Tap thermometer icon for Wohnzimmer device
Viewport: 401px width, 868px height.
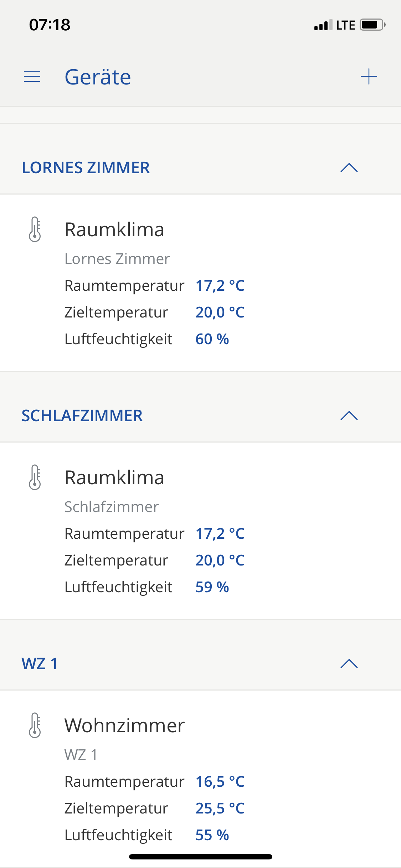[35, 725]
